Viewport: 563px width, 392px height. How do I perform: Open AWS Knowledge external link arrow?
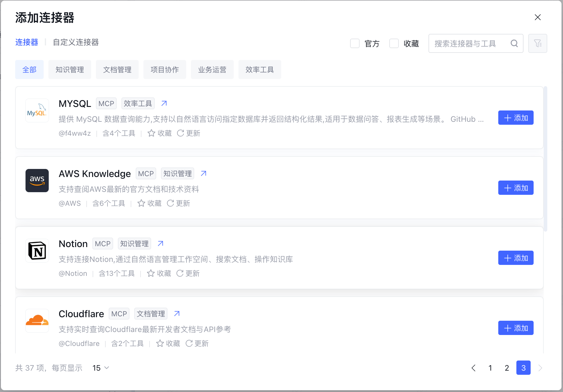click(203, 173)
